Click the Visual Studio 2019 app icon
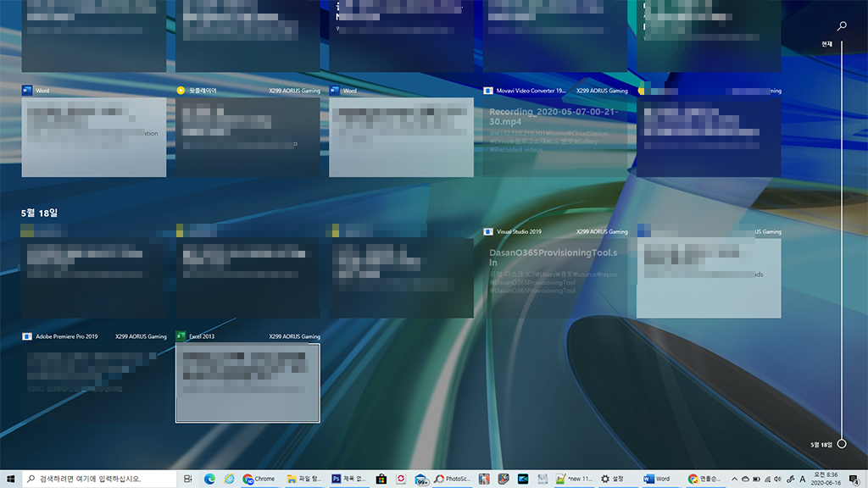Viewport: 868px width, 488px height. coord(487,232)
